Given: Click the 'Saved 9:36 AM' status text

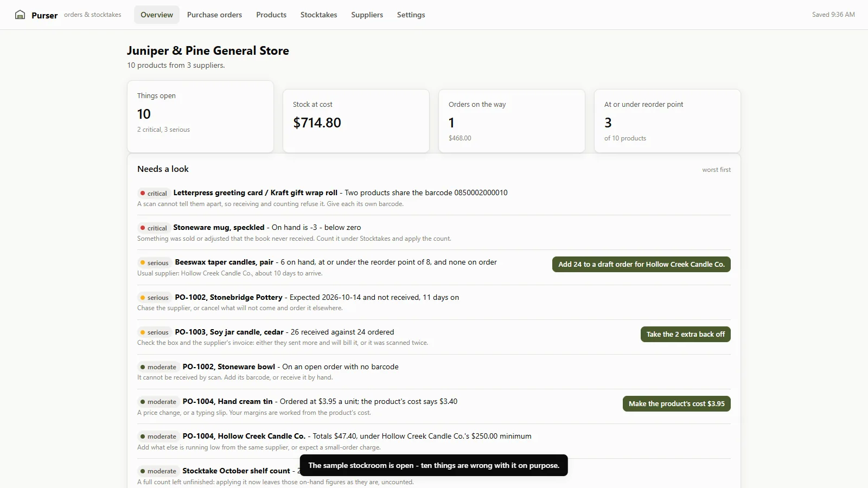Looking at the screenshot, I should [x=833, y=15].
